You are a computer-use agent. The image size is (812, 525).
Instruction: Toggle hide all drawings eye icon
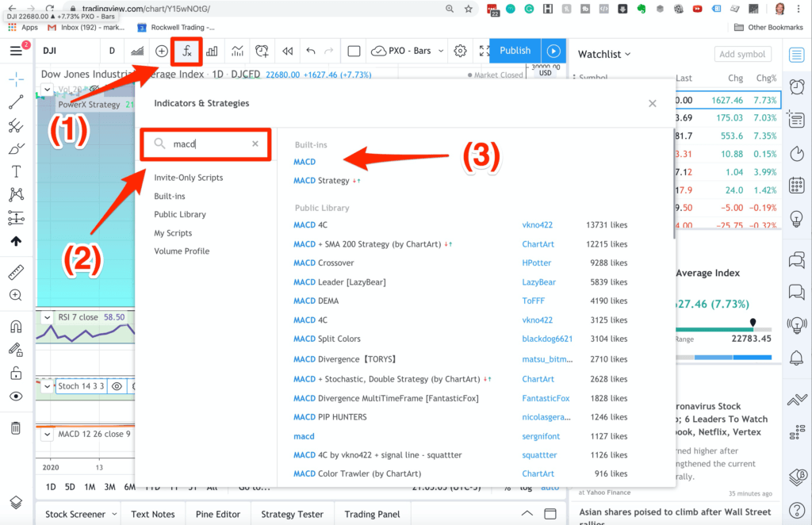tap(16, 396)
